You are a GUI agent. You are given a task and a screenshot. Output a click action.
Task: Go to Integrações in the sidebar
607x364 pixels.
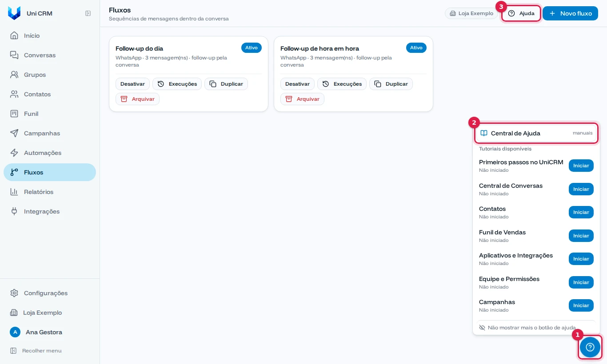(x=50, y=211)
